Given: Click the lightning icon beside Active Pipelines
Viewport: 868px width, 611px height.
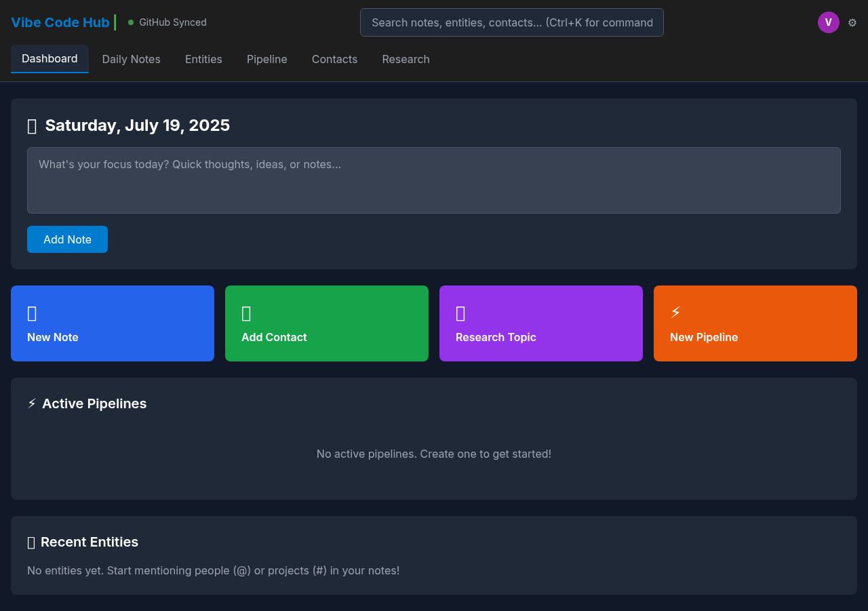Looking at the screenshot, I should pyautogui.click(x=31, y=403).
